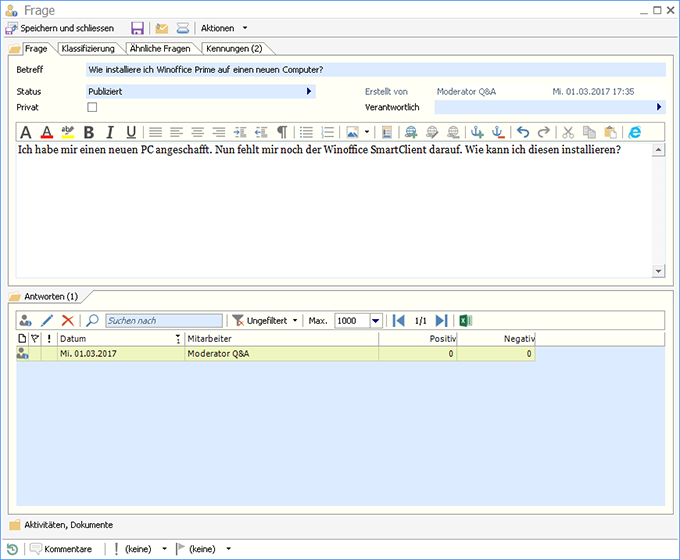Viewport: 680px width, 560px height.
Task: Remove the anchor bookmark
Action: point(498,132)
